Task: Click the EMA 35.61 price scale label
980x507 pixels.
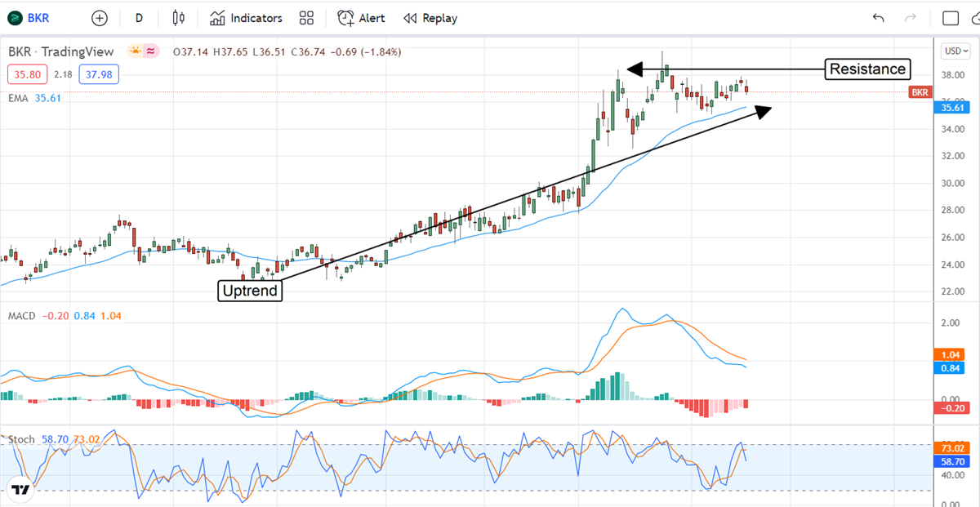Action: click(x=954, y=107)
